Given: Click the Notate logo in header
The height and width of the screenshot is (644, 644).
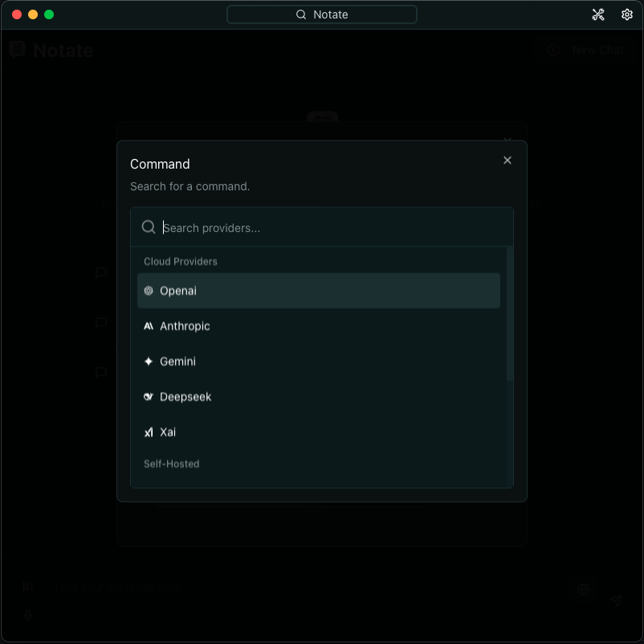Looking at the screenshot, I should tap(17, 50).
